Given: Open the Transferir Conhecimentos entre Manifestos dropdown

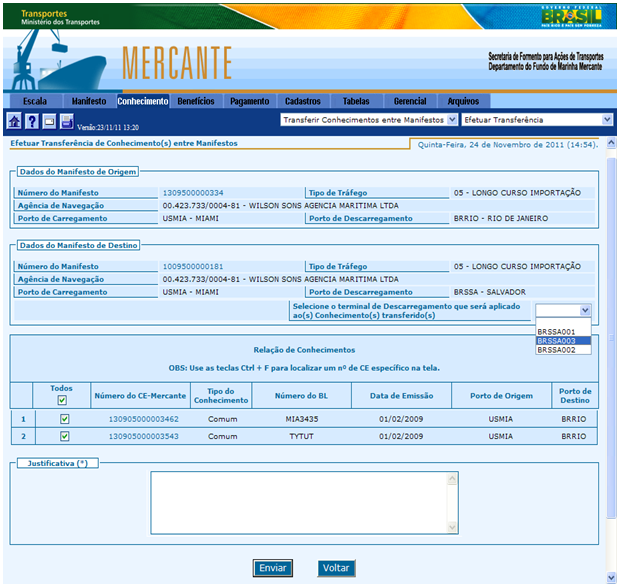Looking at the screenshot, I should point(369,119).
